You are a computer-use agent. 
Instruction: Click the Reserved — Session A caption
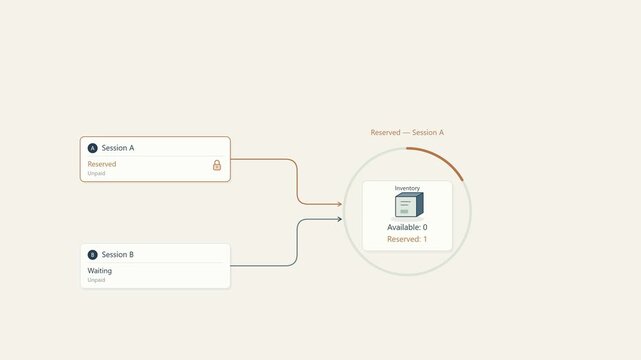(407, 132)
